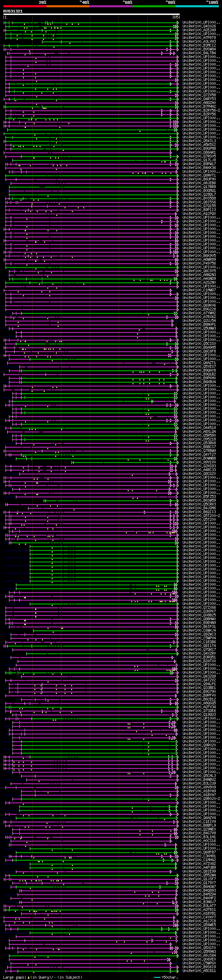
Task: Select the UniRef100_A5K5X2 label
Action: (x=199, y=145)
